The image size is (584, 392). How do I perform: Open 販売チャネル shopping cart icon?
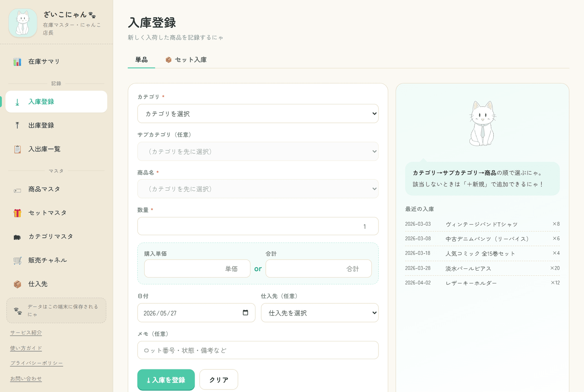pos(17,260)
